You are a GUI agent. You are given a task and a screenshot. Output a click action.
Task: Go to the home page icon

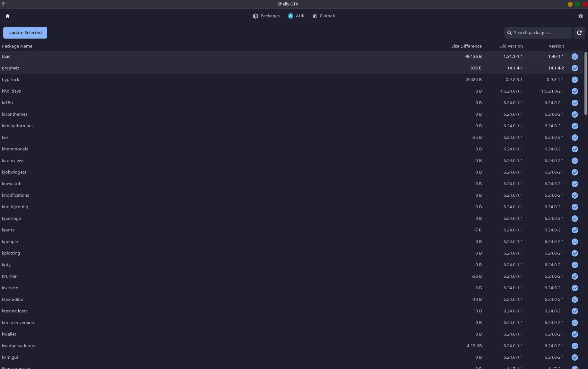[x=8, y=16]
